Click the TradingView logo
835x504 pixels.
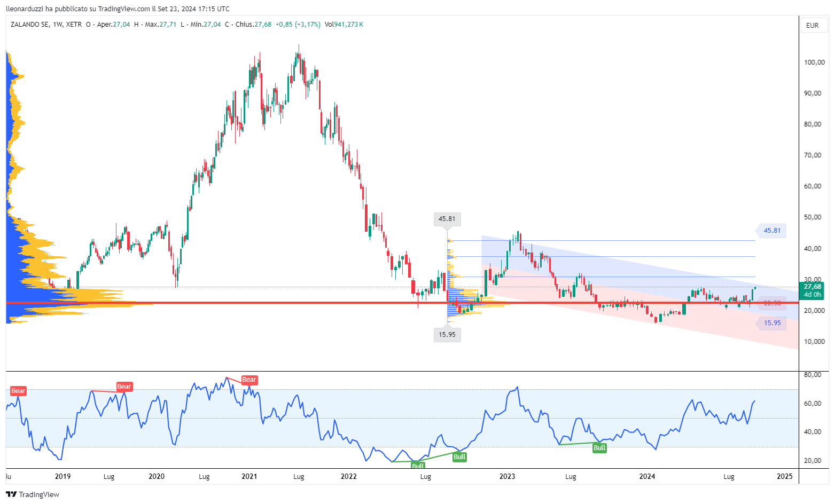tap(33, 494)
